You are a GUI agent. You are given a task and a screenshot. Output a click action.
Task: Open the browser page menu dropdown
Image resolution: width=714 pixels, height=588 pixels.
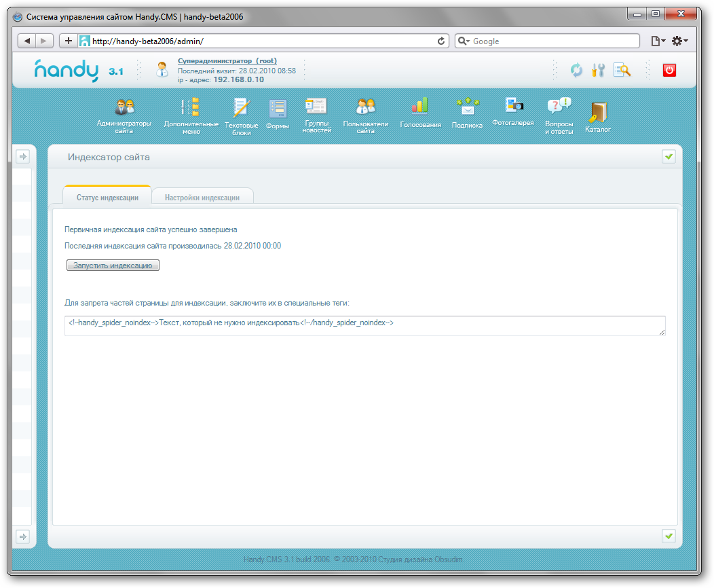[x=658, y=41]
